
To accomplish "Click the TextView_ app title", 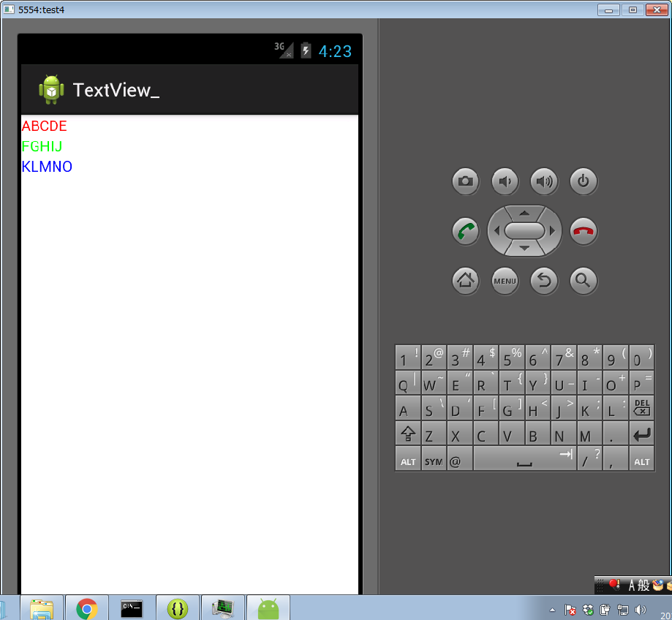I will (x=116, y=91).
